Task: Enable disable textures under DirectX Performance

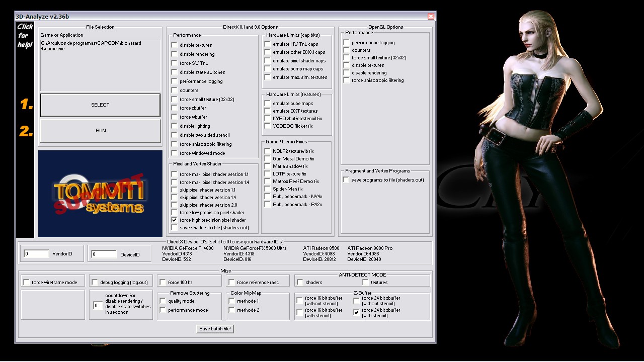Action: click(x=174, y=45)
